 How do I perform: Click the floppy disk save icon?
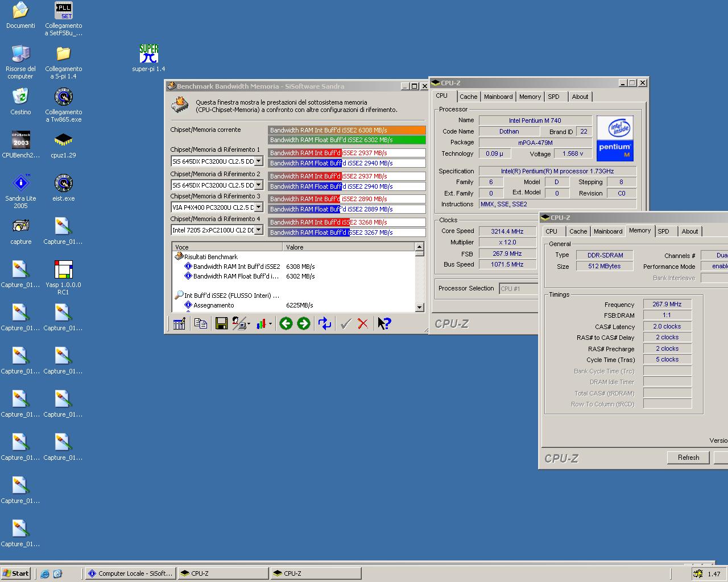click(221, 323)
